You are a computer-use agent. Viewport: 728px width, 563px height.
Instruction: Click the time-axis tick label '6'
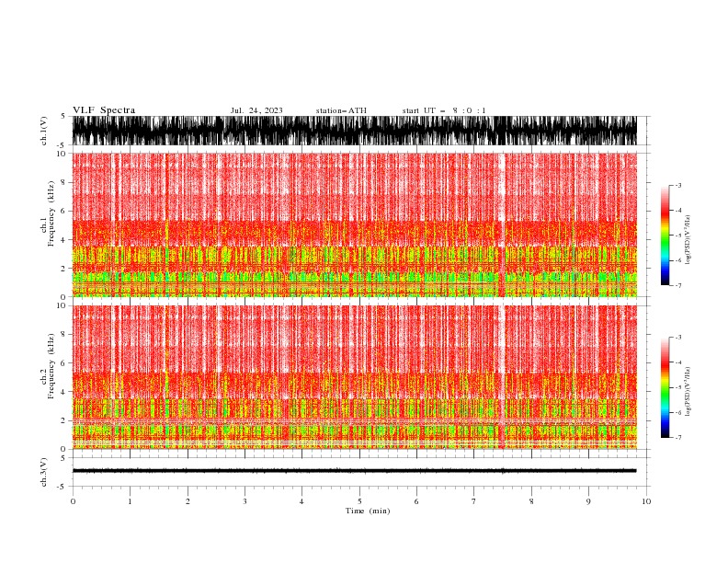point(416,501)
